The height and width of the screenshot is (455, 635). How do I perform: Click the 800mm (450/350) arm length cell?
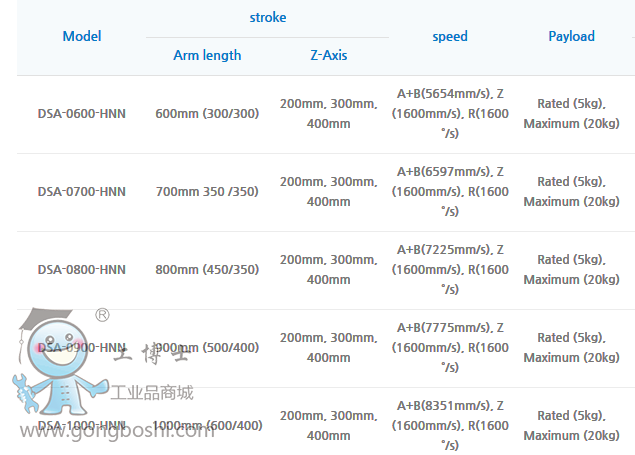tap(207, 270)
